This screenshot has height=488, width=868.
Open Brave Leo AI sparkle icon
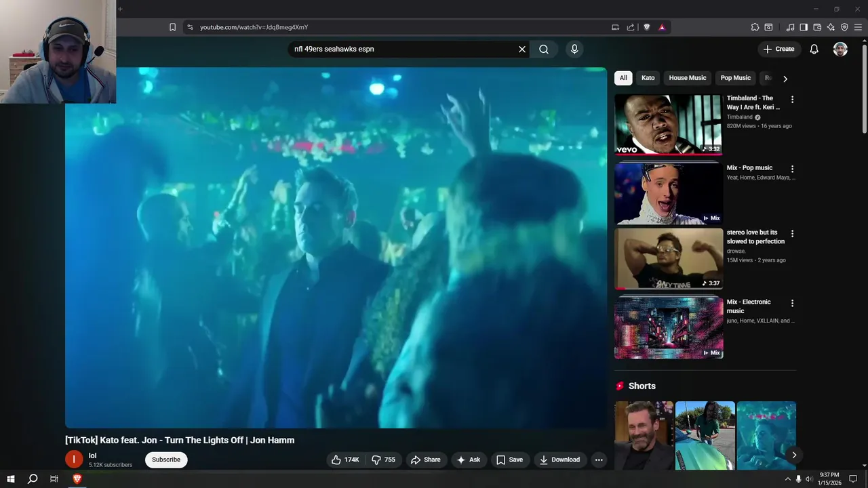[x=831, y=27]
